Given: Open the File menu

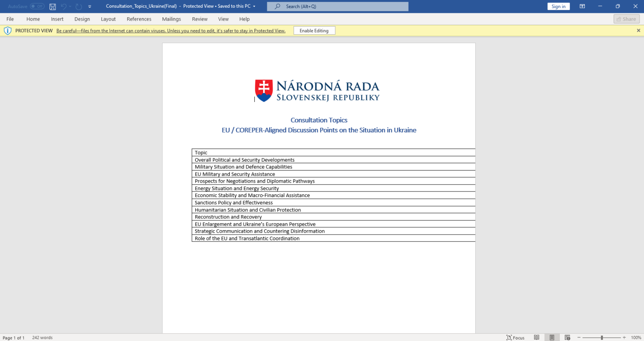Looking at the screenshot, I should (10, 19).
